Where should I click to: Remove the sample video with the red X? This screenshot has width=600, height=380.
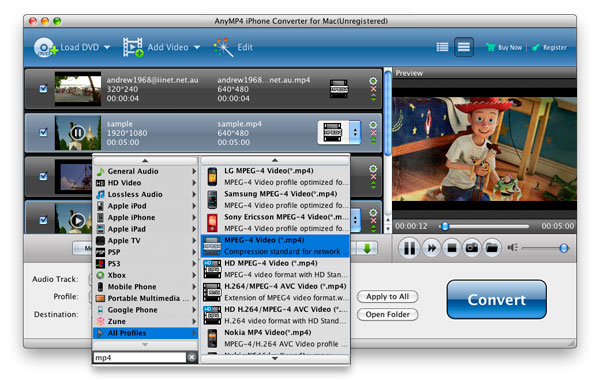click(x=373, y=133)
